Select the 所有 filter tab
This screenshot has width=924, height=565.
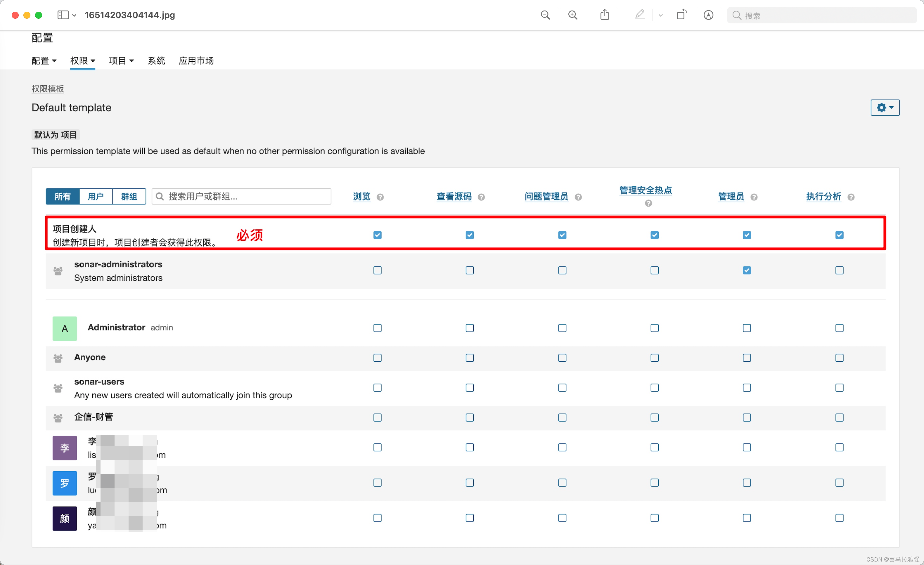pyautogui.click(x=62, y=196)
